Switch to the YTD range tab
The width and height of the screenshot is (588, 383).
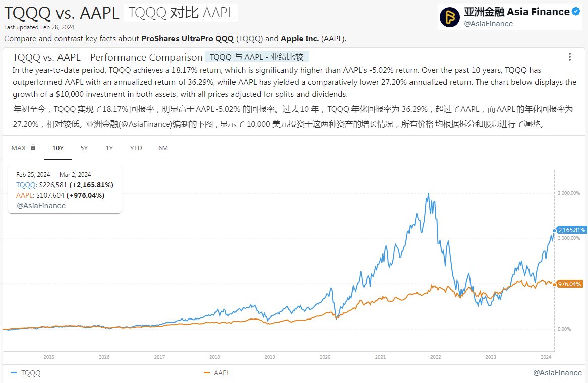point(135,148)
